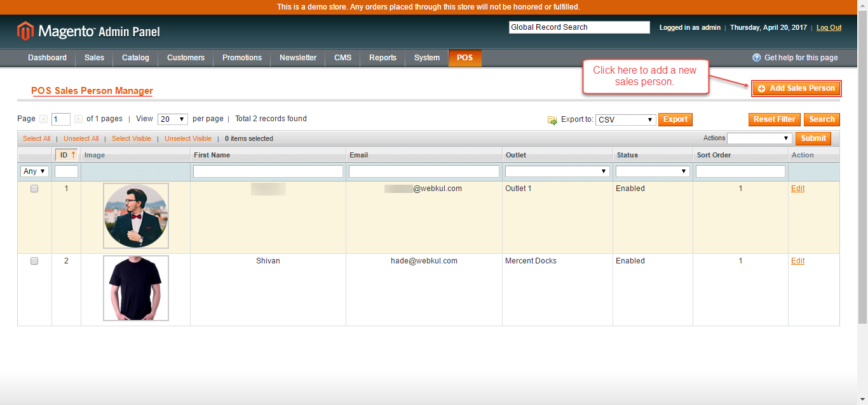This screenshot has height=405, width=868.
Task: Click Edit for the Shivan row
Action: (797, 261)
